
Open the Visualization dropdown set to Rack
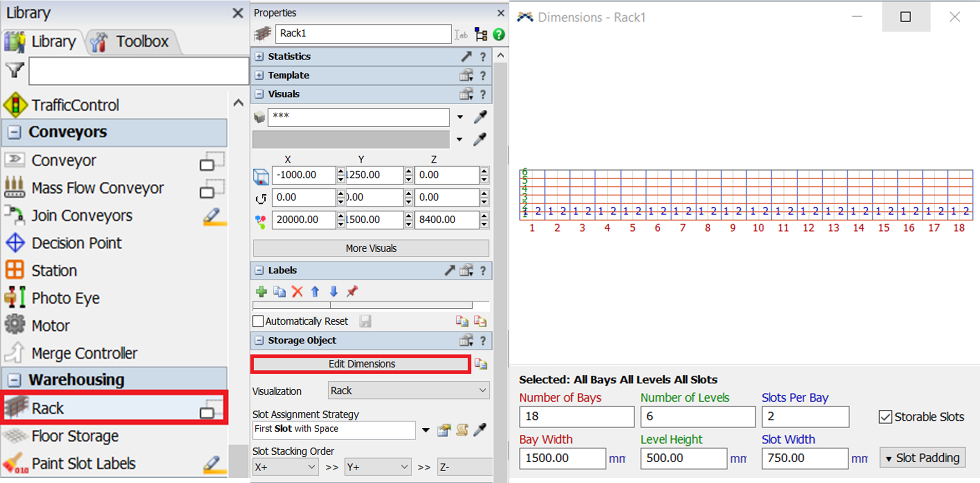pos(408,391)
